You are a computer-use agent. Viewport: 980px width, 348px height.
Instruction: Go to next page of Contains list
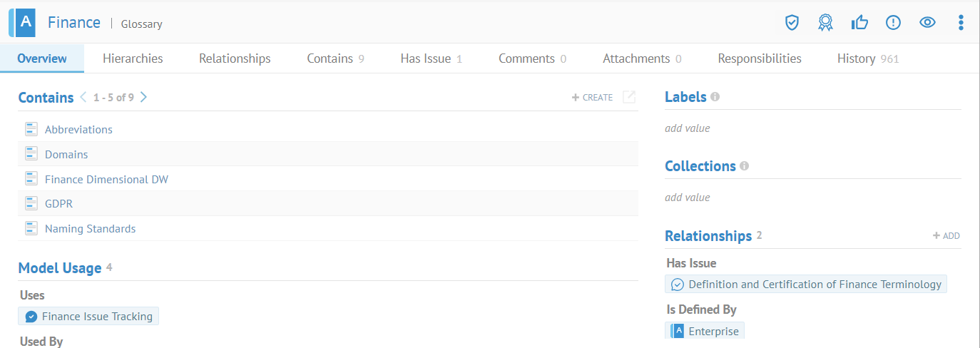click(x=144, y=97)
